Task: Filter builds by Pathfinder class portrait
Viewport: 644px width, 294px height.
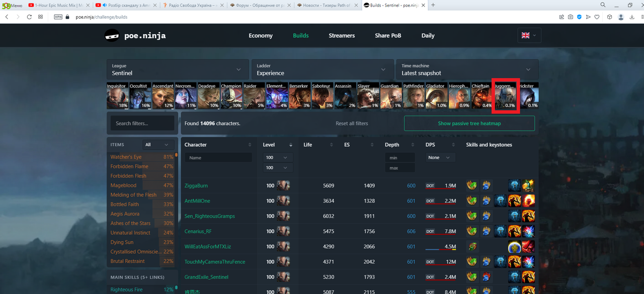Action: (x=413, y=95)
